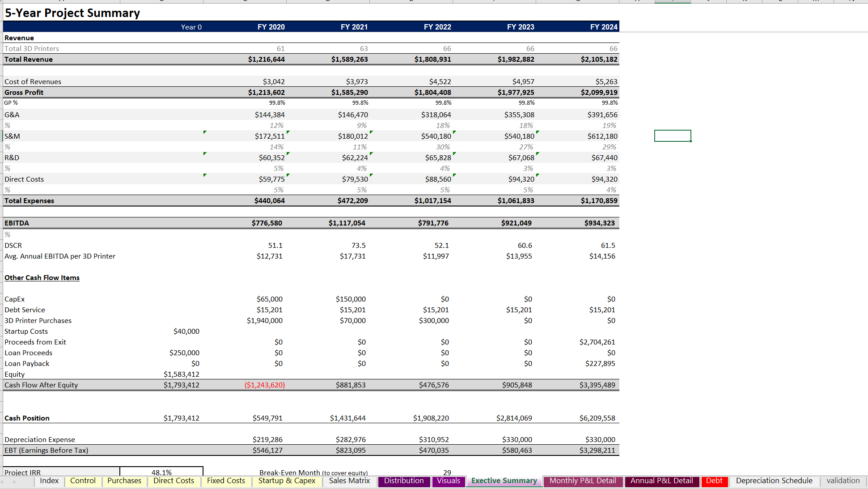
Task: Click gross profit value $1,585,290
Action: tap(350, 92)
